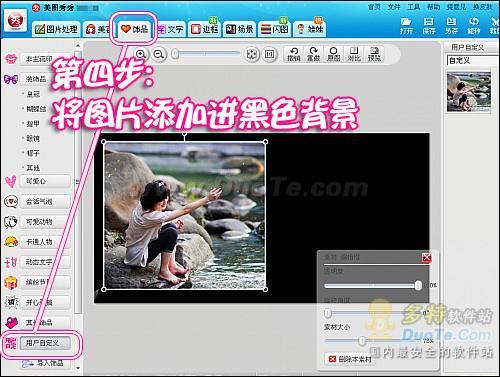Click the zoom out magnifier icon
Screen dimensions: 500x377
point(159,54)
